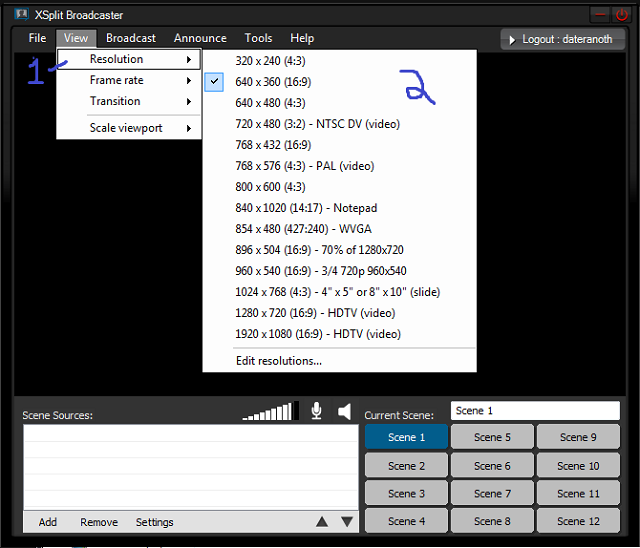Choose 896 x 504 resolution
The height and width of the screenshot is (548, 640).
pos(340,250)
